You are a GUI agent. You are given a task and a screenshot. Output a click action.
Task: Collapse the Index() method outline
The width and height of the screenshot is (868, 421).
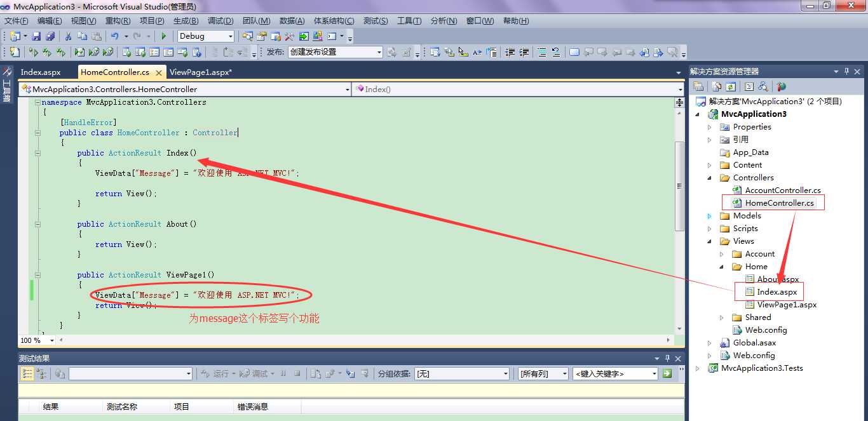point(37,153)
